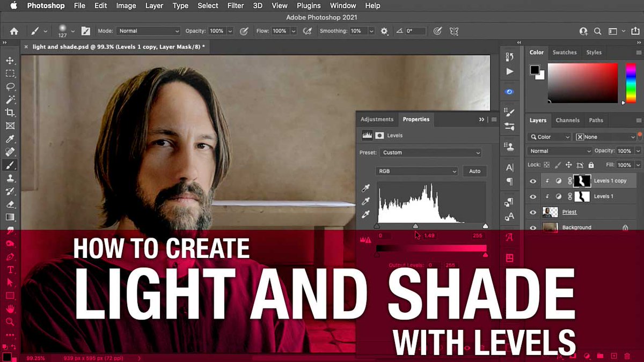The image size is (644, 362).
Task: Select the Move tool
Action: pyautogui.click(x=10, y=61)
